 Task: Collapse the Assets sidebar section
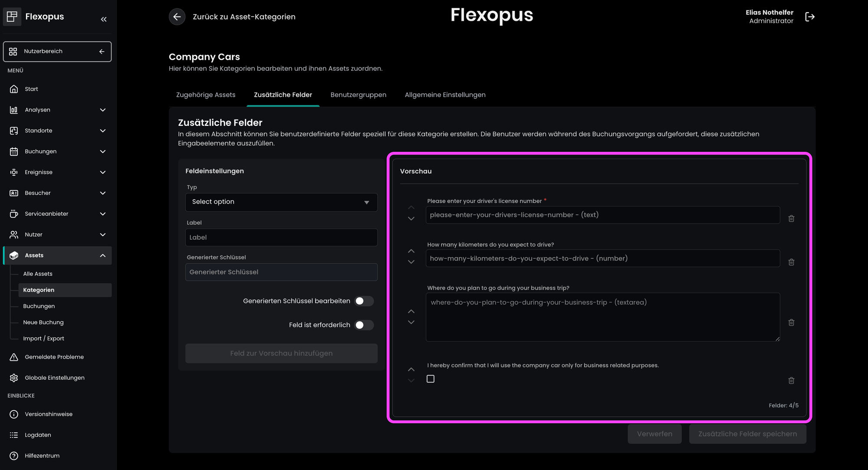pos(102,256)
